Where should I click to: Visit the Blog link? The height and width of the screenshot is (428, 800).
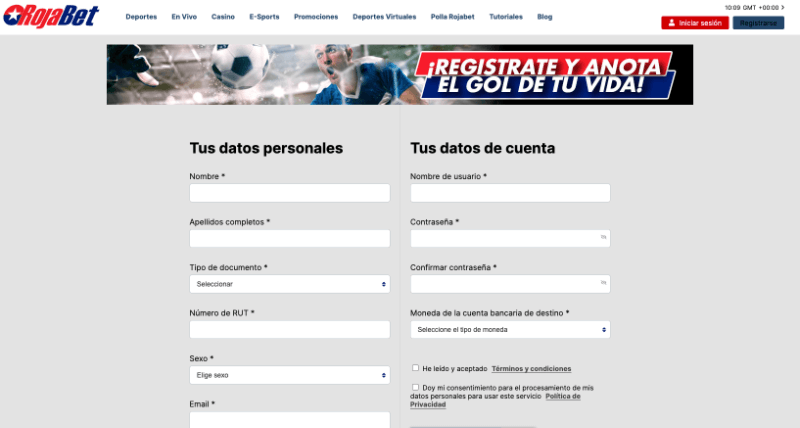click(x=544, y=17)
